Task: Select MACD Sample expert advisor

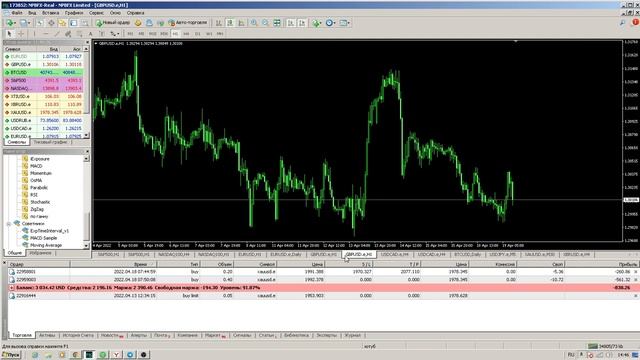Action: click(43, 238)
